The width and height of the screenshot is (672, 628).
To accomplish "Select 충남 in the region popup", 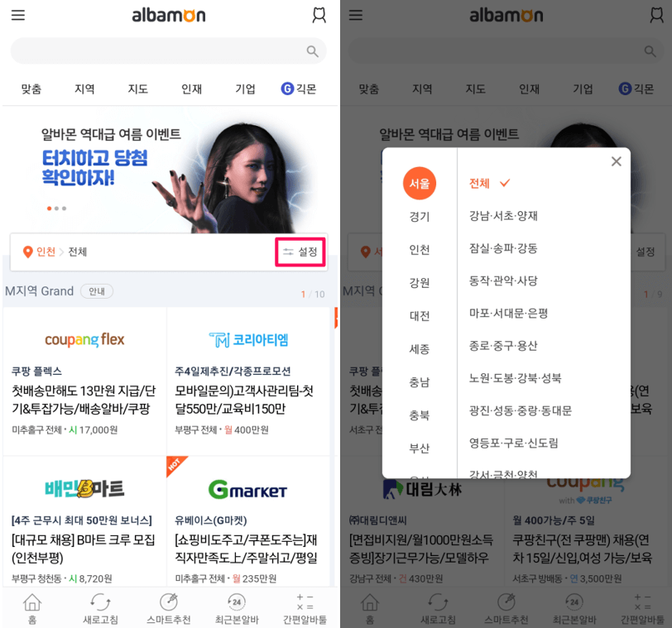I will coord(419,381).
